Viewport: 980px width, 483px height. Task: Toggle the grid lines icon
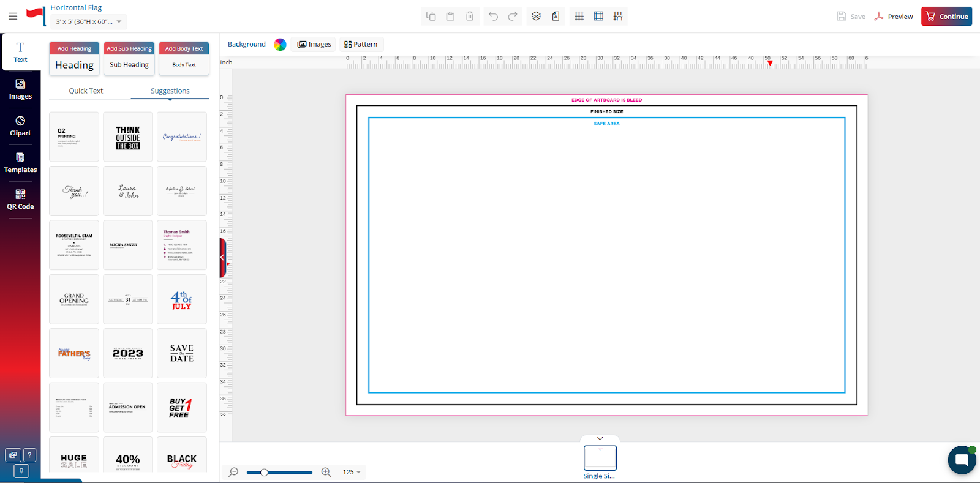point(579,17)
